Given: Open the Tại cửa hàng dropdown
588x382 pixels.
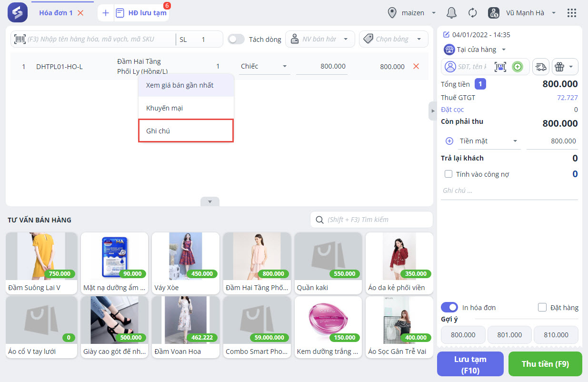Looking at the screenshot, I should point(475,50).
